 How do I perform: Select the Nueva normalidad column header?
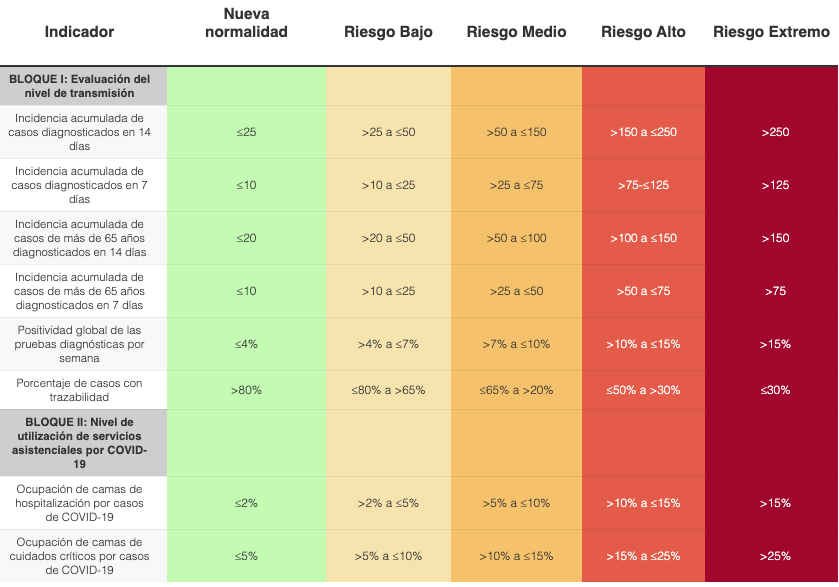pyautogui.click(x=246, y=23)
